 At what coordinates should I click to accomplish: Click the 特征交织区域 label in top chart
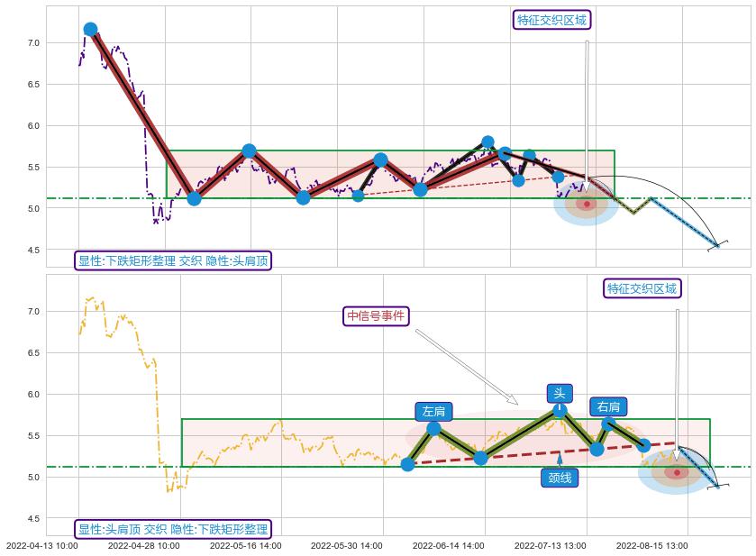552,20
